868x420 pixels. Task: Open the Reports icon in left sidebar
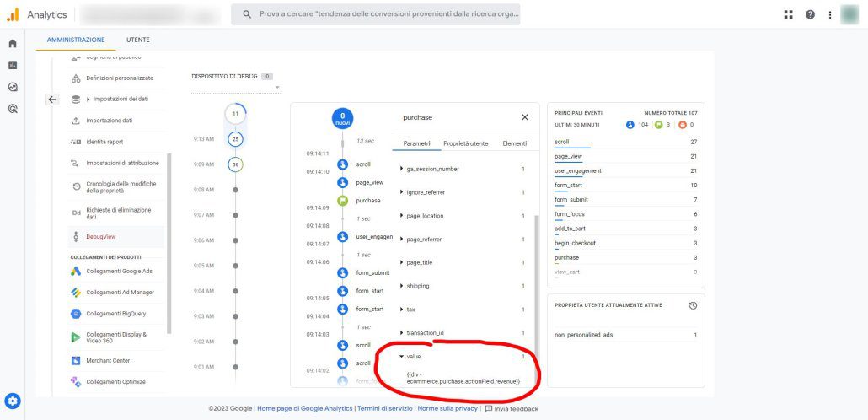click(x=13, y=65)
